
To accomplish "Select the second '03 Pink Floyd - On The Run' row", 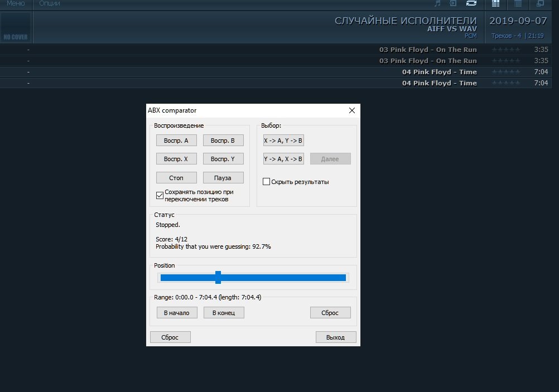I will (x=276, y=61).
